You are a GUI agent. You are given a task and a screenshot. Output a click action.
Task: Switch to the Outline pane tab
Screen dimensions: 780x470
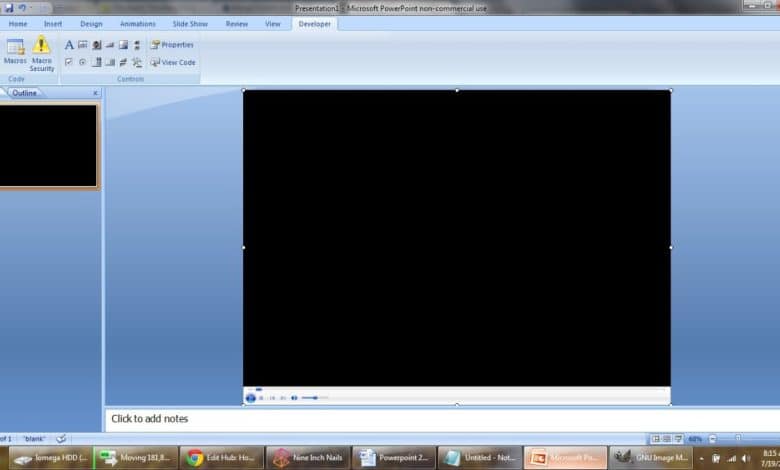pyautogui.click(x=24, y=93)
